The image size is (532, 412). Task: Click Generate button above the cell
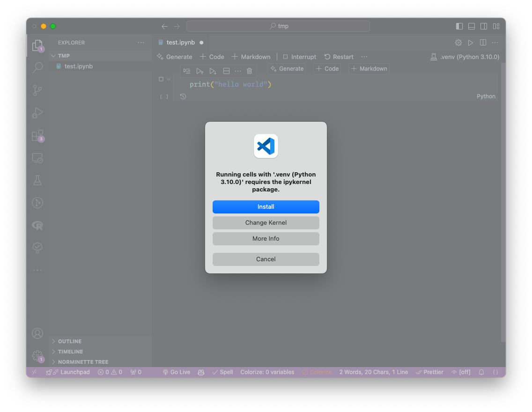pyautogui.click(x=287, y=68)
